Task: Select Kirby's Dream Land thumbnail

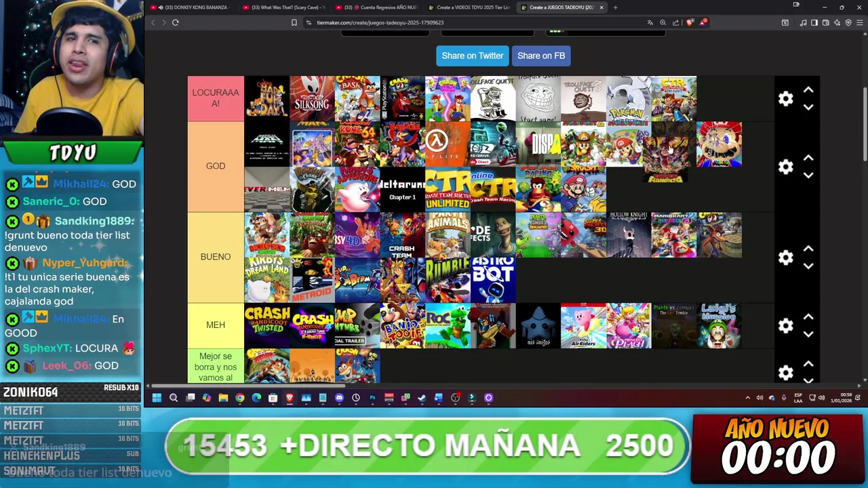Action: tap(267, 280)
